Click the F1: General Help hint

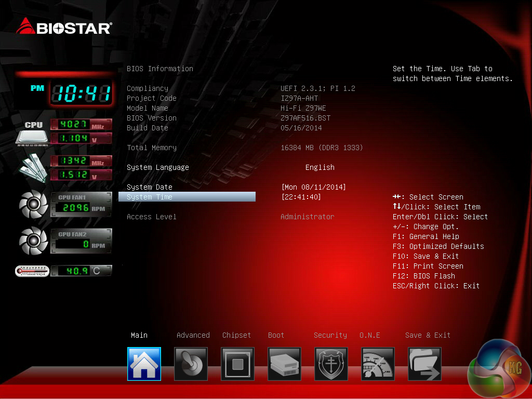pos(426,236)
